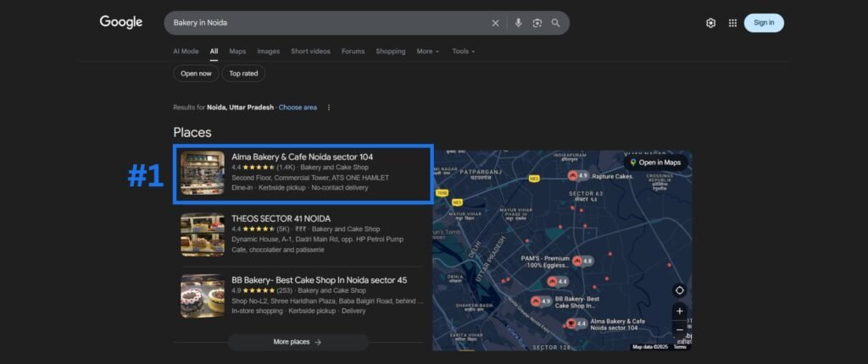This screenshot has height=364, width=868.
Task: Re-center map with location target icon
Action: coord(679,290)
